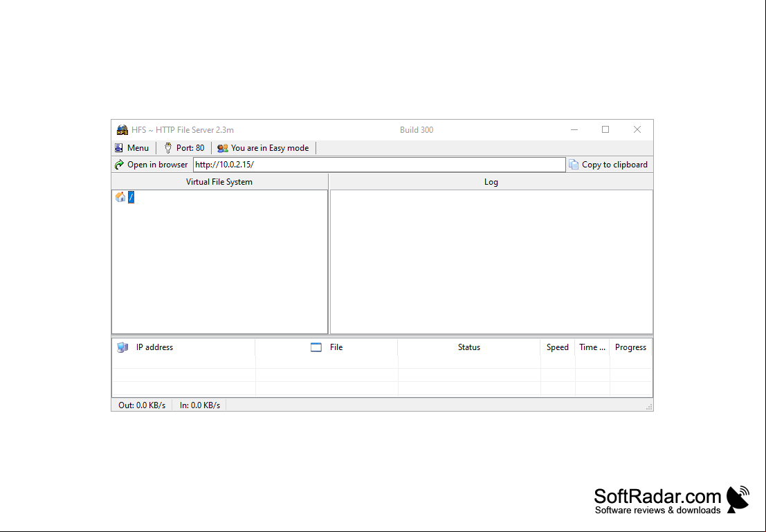Click the HFS application icon in the title bar
The height and width of the screenshot is (532, 766).
pos(122,130)
